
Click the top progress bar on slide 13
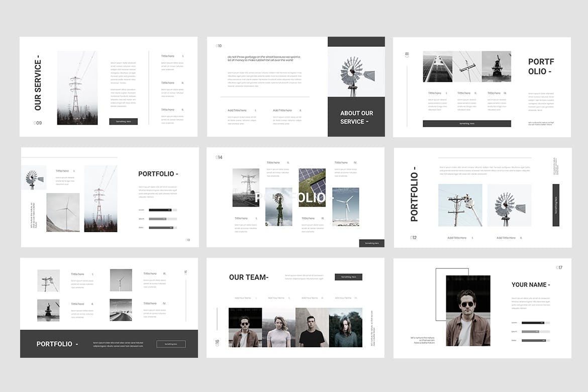pyautogui.click(x=163, y=210)
